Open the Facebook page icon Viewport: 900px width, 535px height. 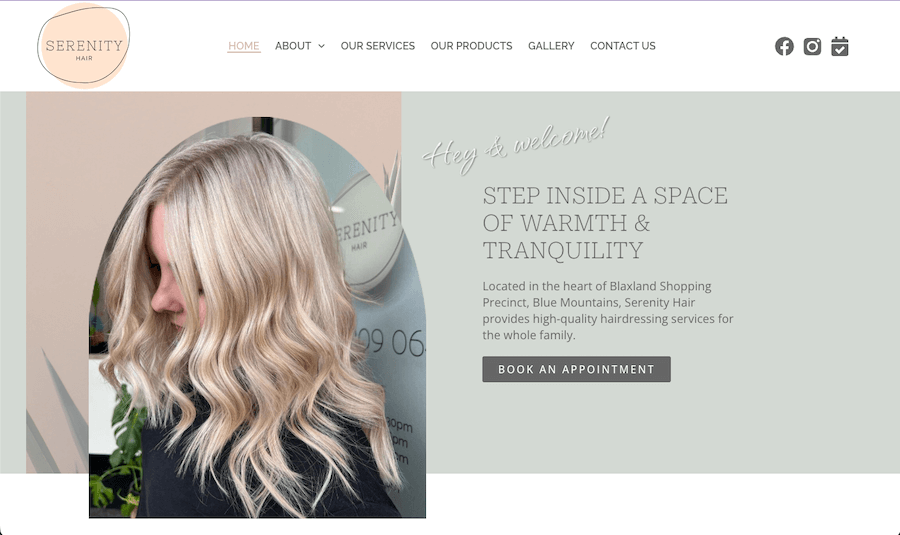pos(784,46)
